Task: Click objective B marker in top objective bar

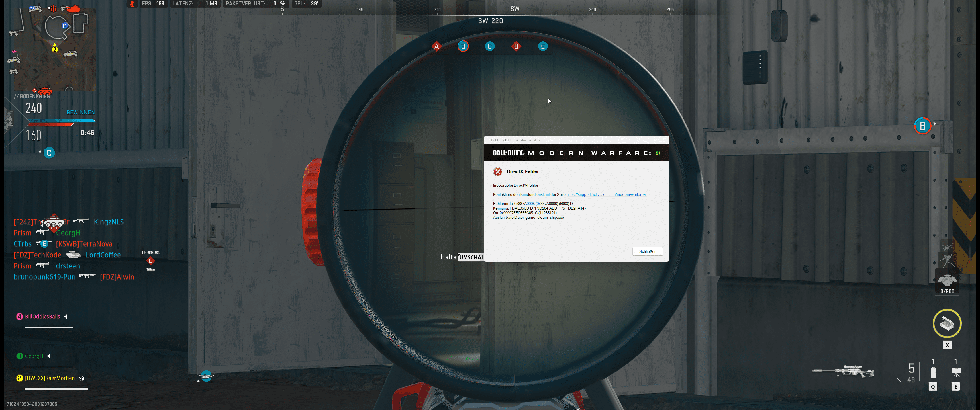Action: coord(463,46)
